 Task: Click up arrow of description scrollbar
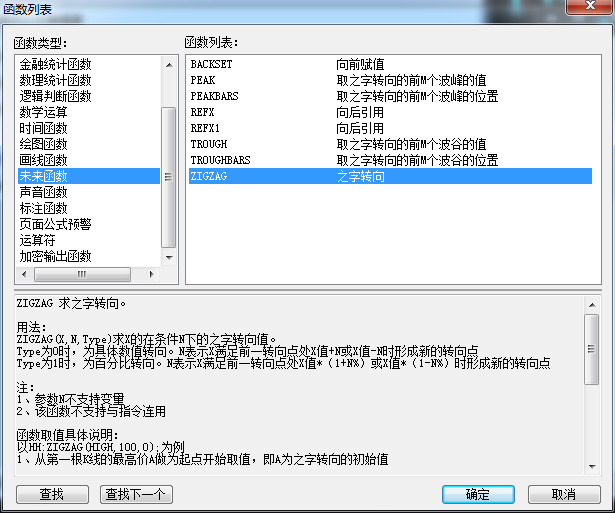point(592,305)
